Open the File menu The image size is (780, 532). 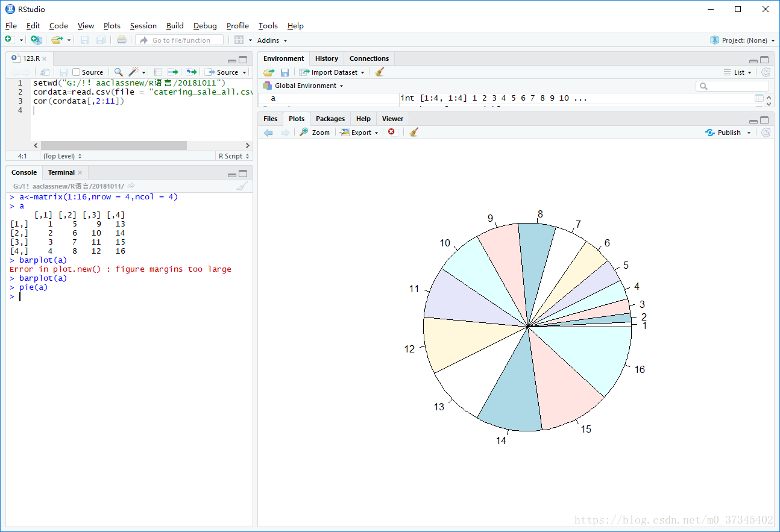coord(11,25)
